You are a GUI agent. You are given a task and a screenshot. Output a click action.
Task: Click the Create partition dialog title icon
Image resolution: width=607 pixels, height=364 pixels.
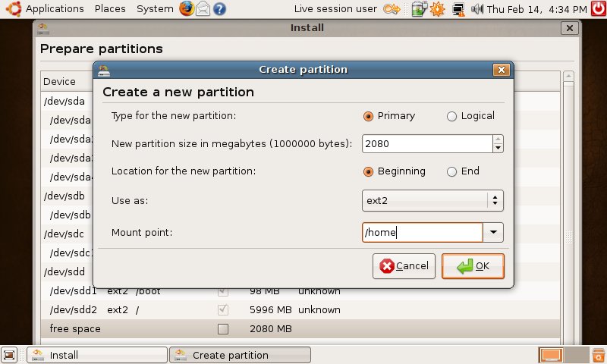tap(104, 70)
